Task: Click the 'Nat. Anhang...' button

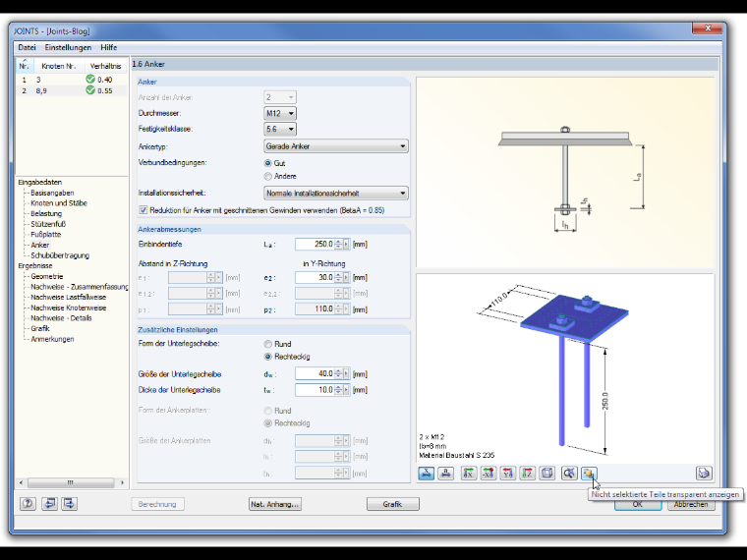Action: coord(275,504)
